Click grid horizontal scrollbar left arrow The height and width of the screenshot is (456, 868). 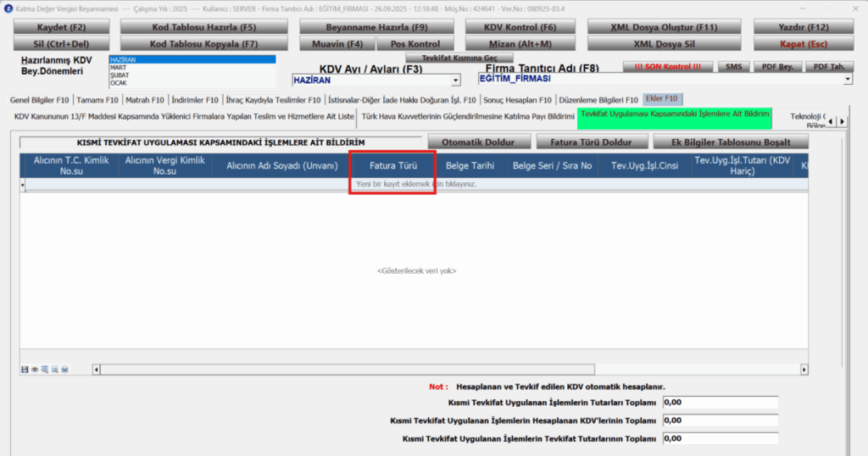pyautogui.click(x=97, y=369)
